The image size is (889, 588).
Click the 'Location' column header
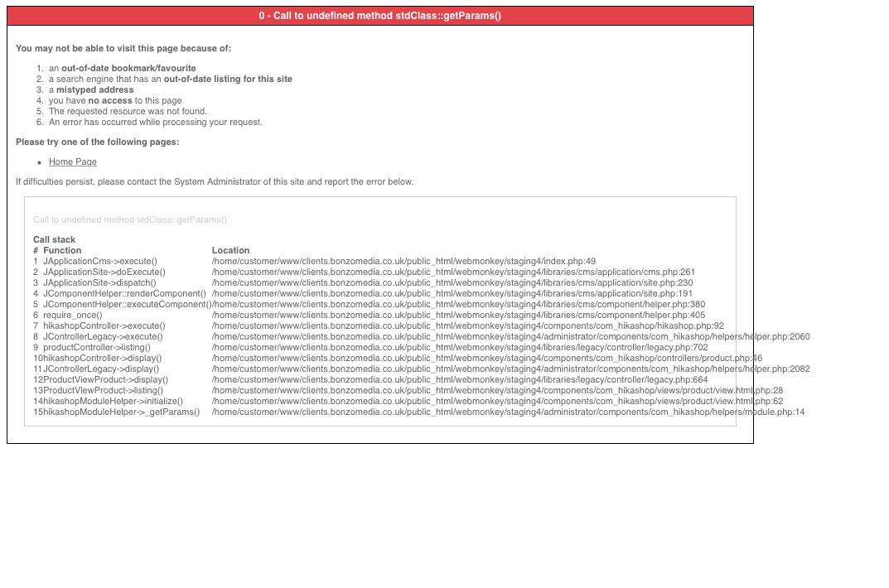coord(230,250)
